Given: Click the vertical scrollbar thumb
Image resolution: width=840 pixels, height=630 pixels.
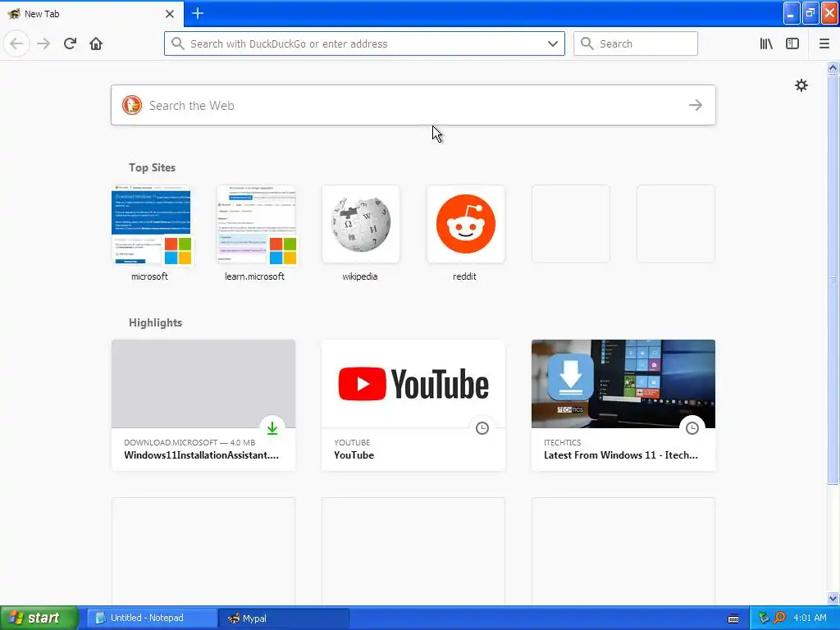Looking at the screenshot, I should [x=833, y=279].
